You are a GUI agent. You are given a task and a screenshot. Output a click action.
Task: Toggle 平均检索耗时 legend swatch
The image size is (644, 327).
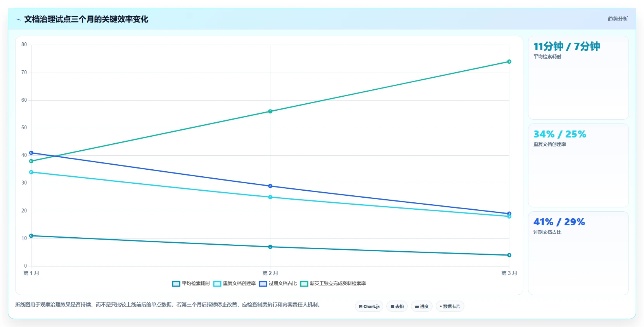click(176, 284)
